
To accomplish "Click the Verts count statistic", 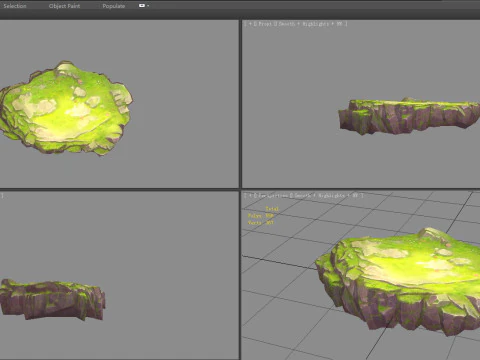I will coord(261,222).
